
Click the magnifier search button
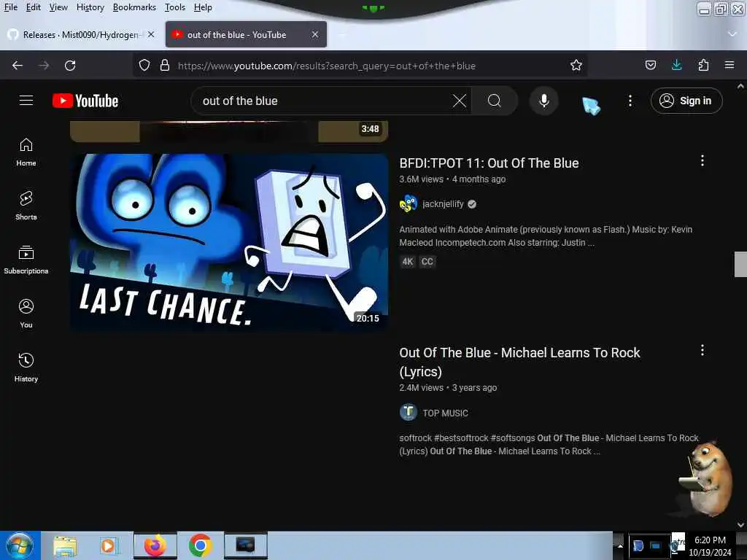(495, 101)
